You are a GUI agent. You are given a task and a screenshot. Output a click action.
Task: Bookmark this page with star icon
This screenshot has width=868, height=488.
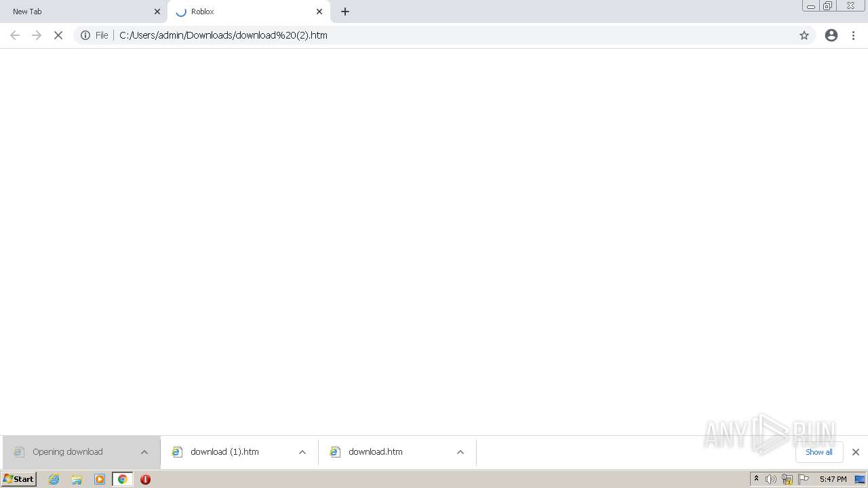click(x=804, y=35)
